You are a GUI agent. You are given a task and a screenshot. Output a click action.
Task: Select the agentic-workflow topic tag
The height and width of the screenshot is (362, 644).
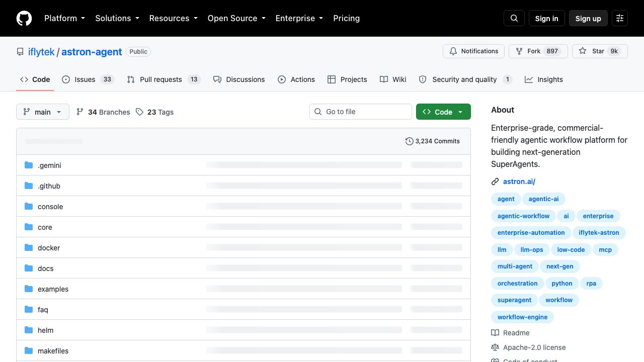(523, 216)
